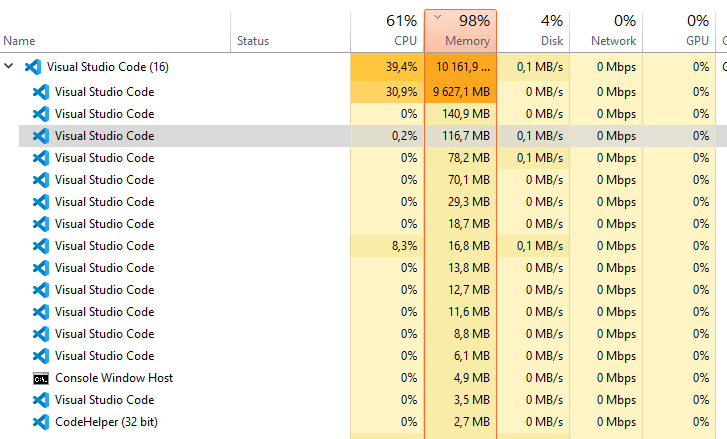Click the CodeHelper (32 bit) process icon
727x439 pixels.
(x=41, y=422)
